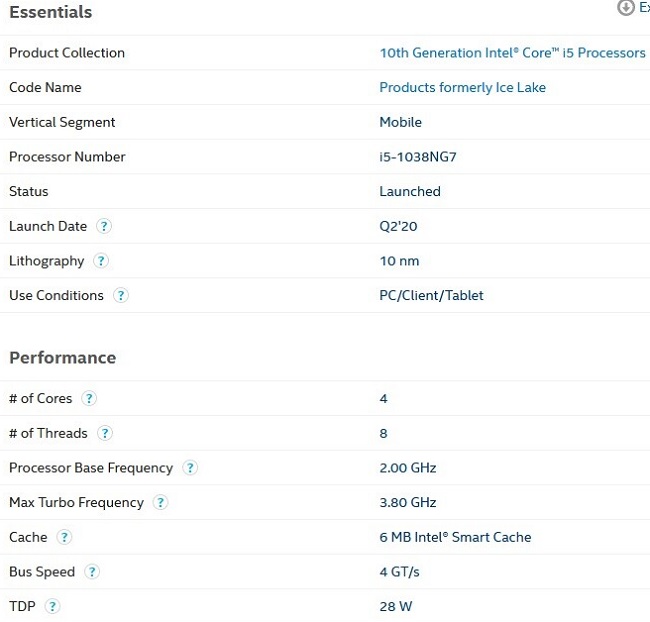Image resolution: width=650 pixels, height=622 pixels.
Task: Click the export download icon
Action: (x=627, y=8)
